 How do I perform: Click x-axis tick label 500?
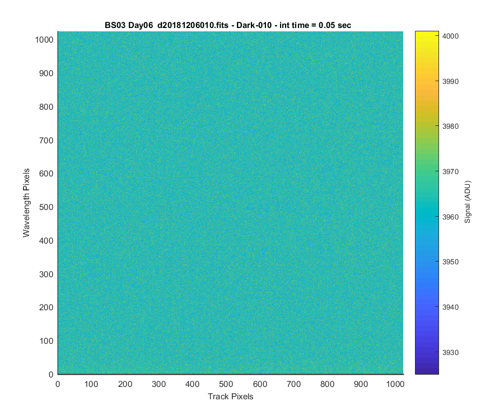[x=226, y=384]
